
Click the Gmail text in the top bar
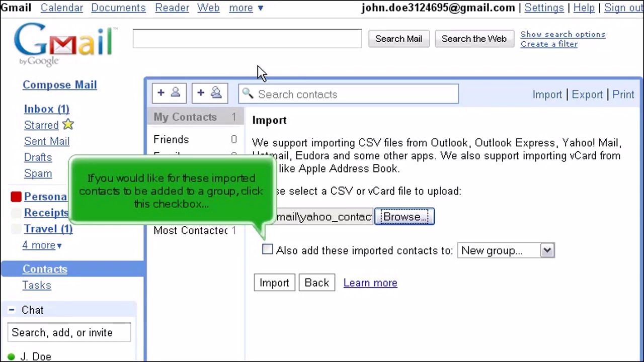click(x=16, y=8)
